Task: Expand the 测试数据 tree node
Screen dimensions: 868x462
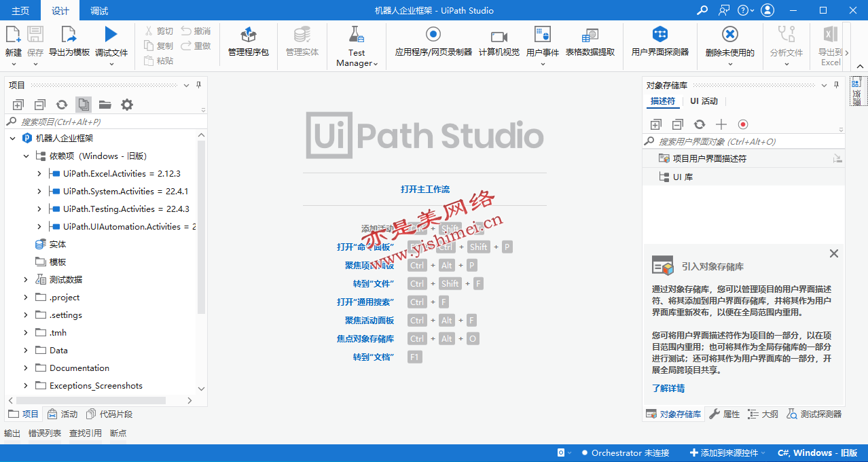Action: pyautogui.click(x=26, y=279)
